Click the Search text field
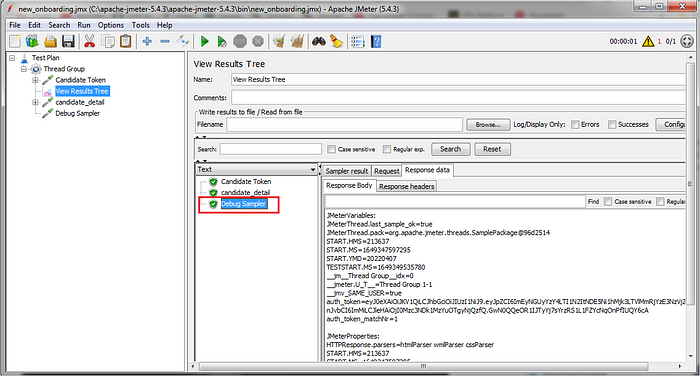This screenshot has width=700, height=376. click(x=271, y=149)
